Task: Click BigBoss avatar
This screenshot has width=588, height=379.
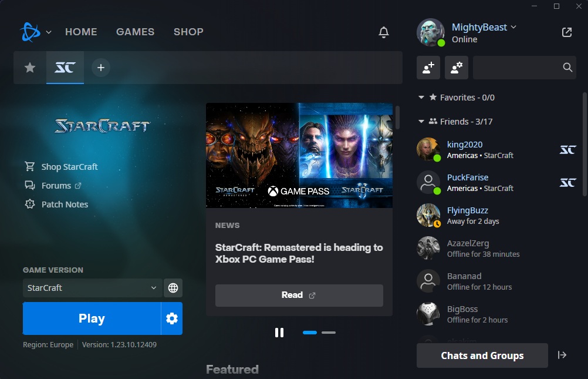Action: (428, 314)
